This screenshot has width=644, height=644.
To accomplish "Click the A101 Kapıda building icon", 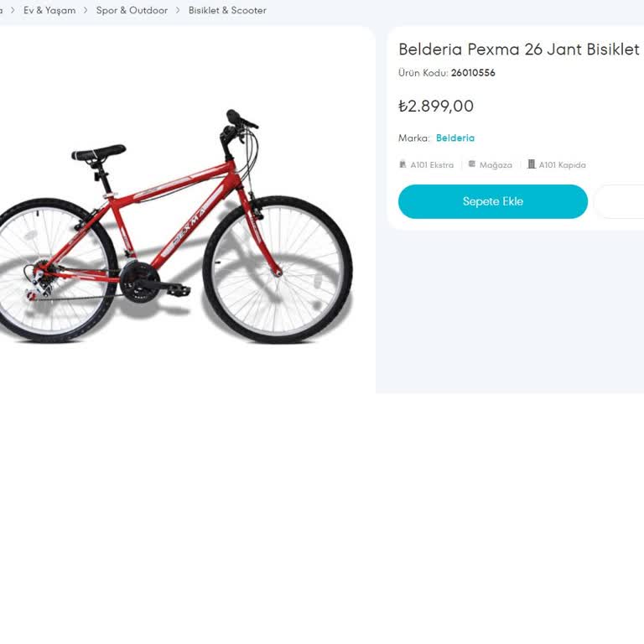I will 532,164.
